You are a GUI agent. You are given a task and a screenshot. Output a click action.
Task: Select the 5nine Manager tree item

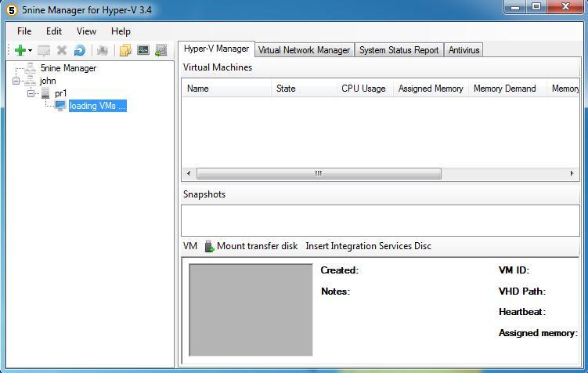click(68, 68)
